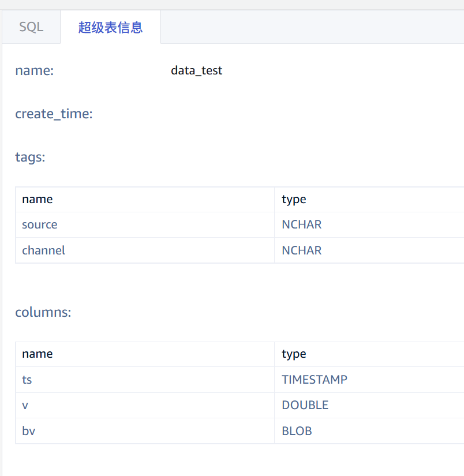The width and height of the screenshot is (464, 476).
Task: Switch to the SQL tab
Action: (x=31, y=27)
